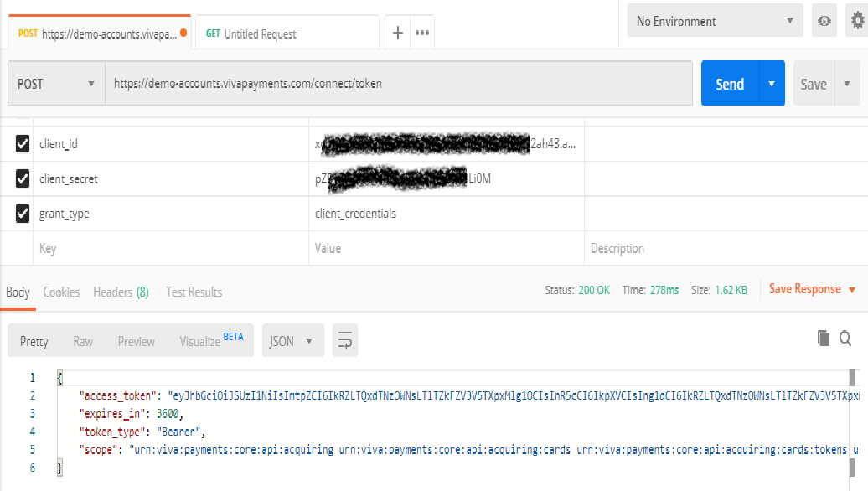Uncheck the client_id parameter
The width and height of the screenshot is (868, 491).
click(22, 143)
